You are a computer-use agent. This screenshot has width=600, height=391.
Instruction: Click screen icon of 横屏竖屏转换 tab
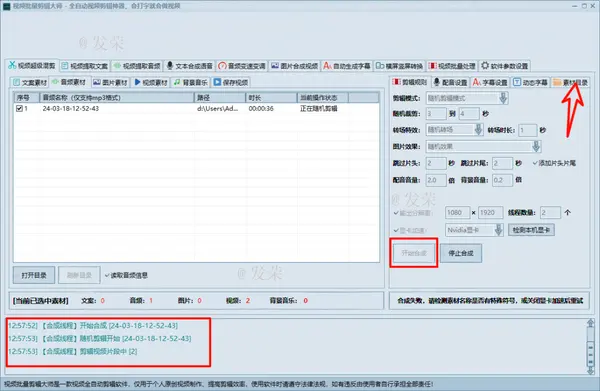(380, 66)
